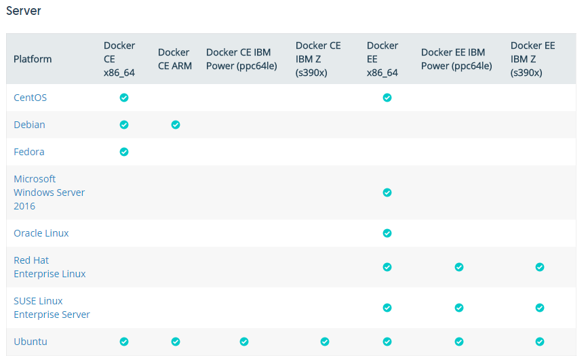Open the CentOS platform link

coord(30,98)
